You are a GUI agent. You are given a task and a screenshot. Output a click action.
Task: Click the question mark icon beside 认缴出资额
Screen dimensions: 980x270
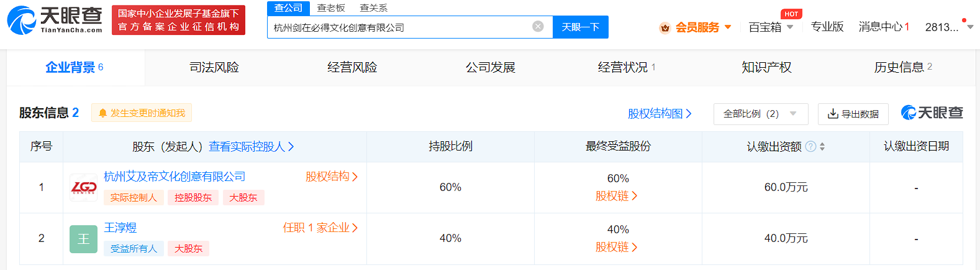pos(810,146)
